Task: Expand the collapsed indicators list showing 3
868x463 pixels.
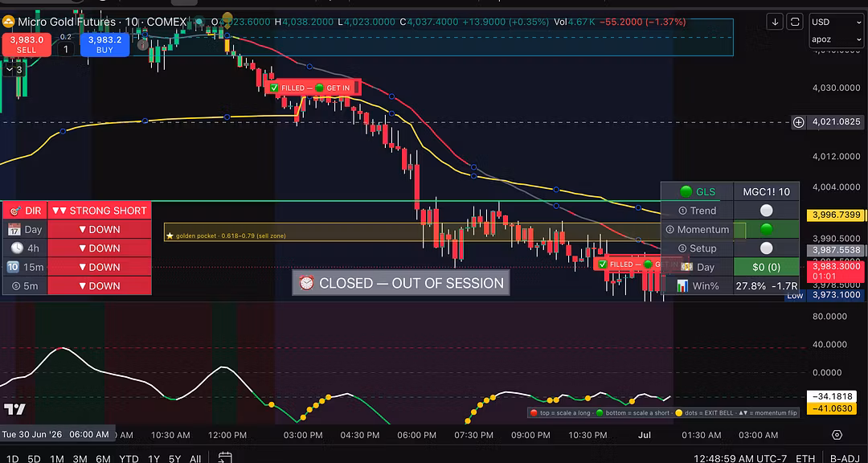Action: point(14,70)
